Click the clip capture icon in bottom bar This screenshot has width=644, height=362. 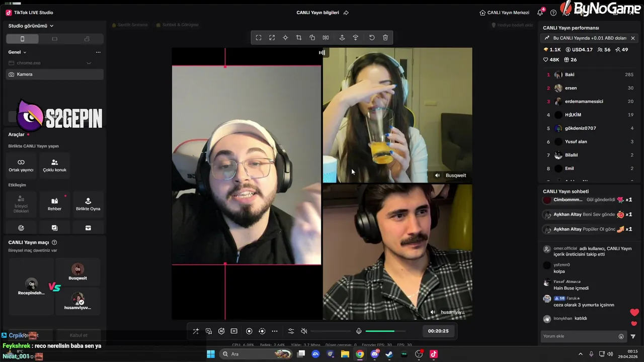(234, 331)
